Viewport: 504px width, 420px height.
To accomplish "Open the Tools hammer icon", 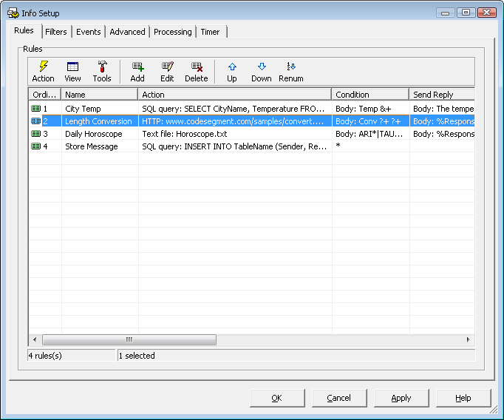I will 102,72.
